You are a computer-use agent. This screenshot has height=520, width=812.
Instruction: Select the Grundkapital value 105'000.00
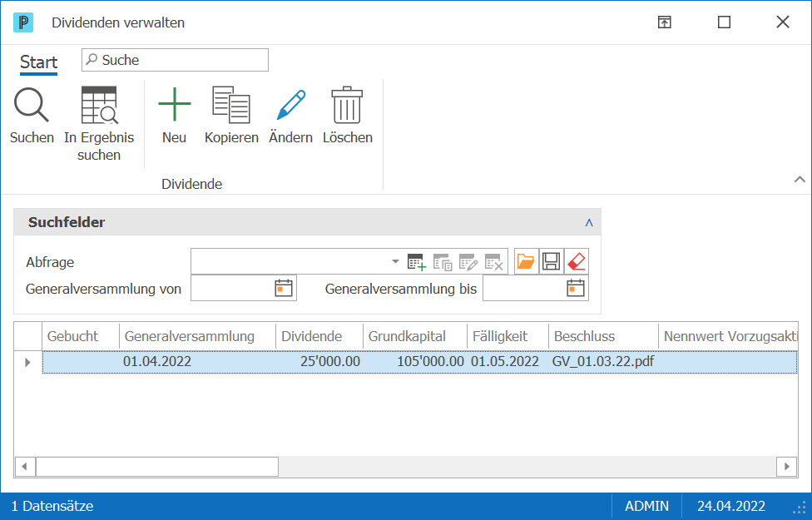[x=415, y=362]
